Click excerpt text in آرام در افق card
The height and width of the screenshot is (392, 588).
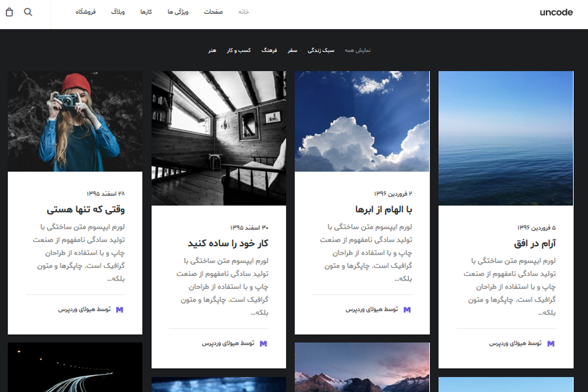point(509,287)
